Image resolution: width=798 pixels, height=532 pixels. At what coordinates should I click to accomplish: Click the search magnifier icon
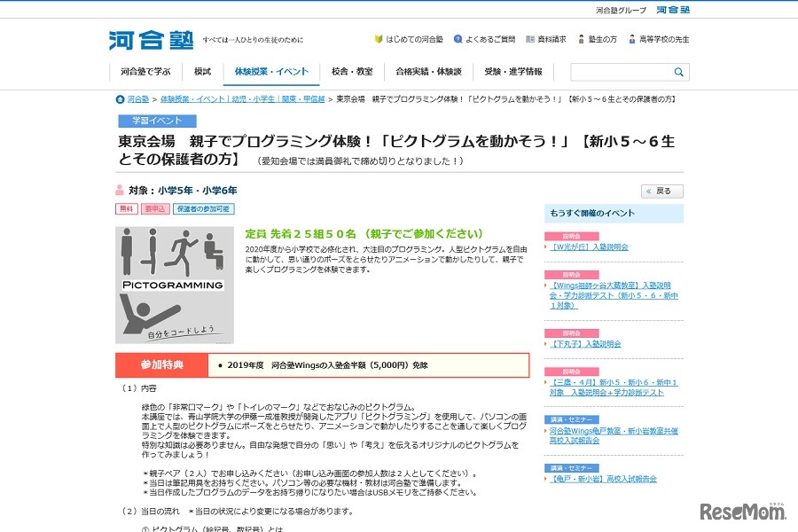click(678, 71)
